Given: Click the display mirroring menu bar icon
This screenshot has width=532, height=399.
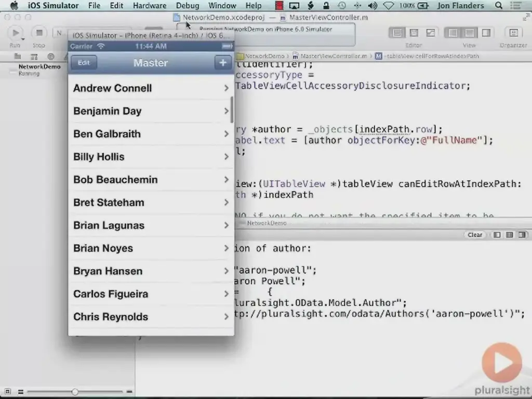Looking at the screenshot, I should 294,5.
